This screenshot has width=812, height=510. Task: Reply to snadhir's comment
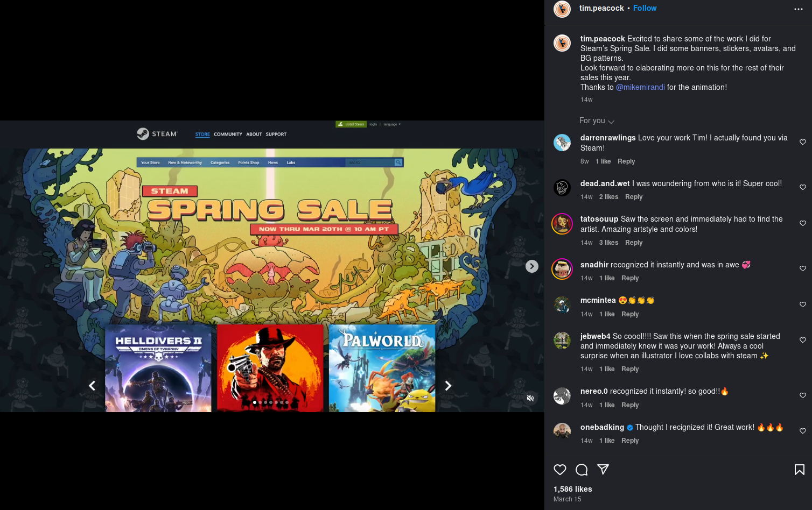pos(630,278)
